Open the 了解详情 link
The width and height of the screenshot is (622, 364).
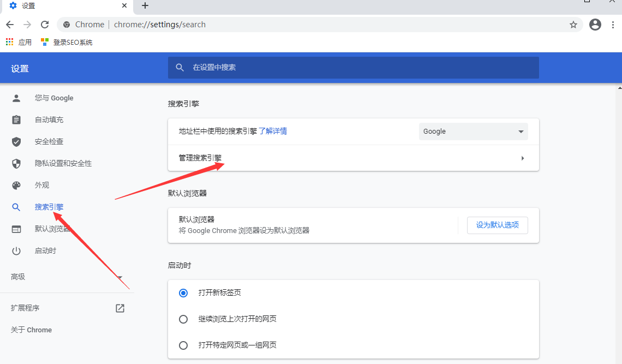click(273, 131)
